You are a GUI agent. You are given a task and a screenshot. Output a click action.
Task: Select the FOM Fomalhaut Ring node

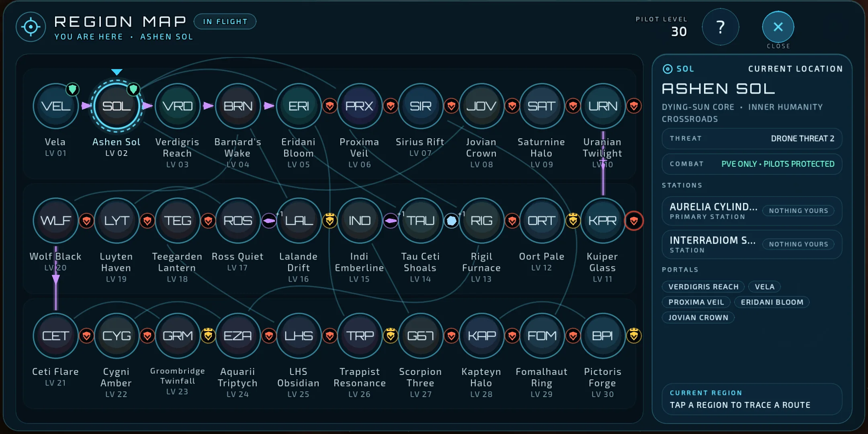pyautogui.click(x=542, y=336)
